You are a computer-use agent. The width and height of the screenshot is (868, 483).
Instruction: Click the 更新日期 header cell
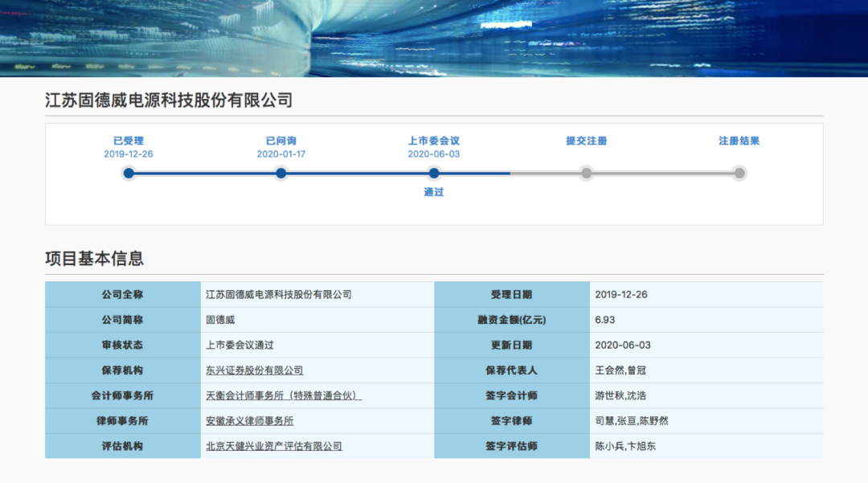point(512,346)
